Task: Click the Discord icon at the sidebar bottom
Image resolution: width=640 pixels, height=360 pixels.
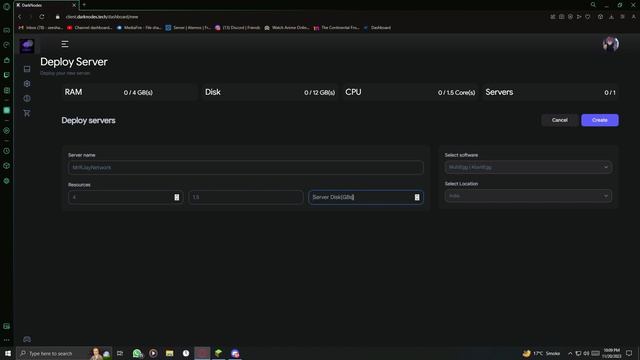Action: (27, 339)
